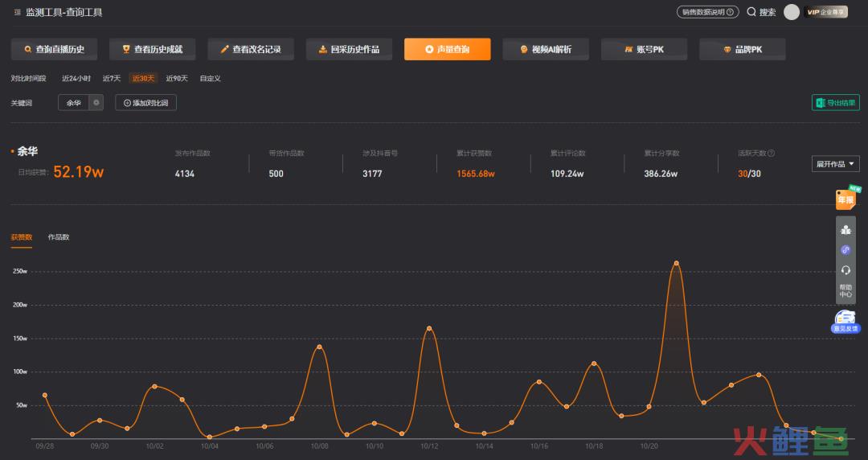Click the 250w y-axis label
The width and height of the screenshot is (868, 460).
tap(20, 272)
